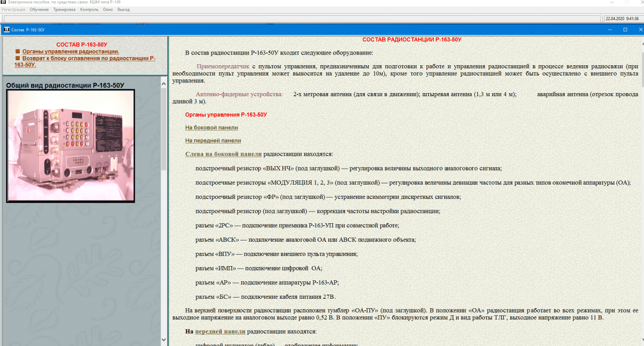Click the line about разъем «БС»

265,297
